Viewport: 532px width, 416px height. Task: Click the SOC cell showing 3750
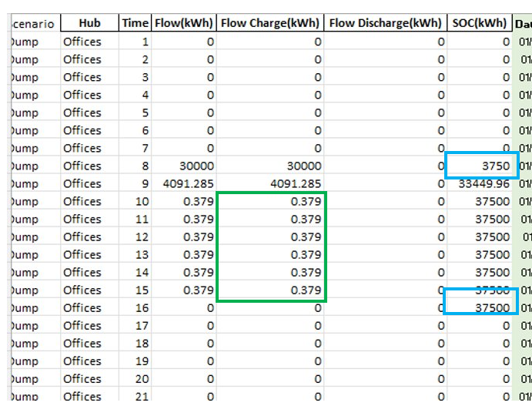click(x=481, y=166)
